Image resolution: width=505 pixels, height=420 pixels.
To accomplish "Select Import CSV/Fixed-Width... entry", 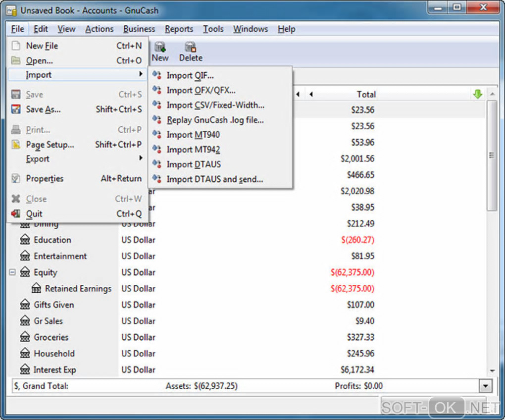I will (x=220, y=105).
